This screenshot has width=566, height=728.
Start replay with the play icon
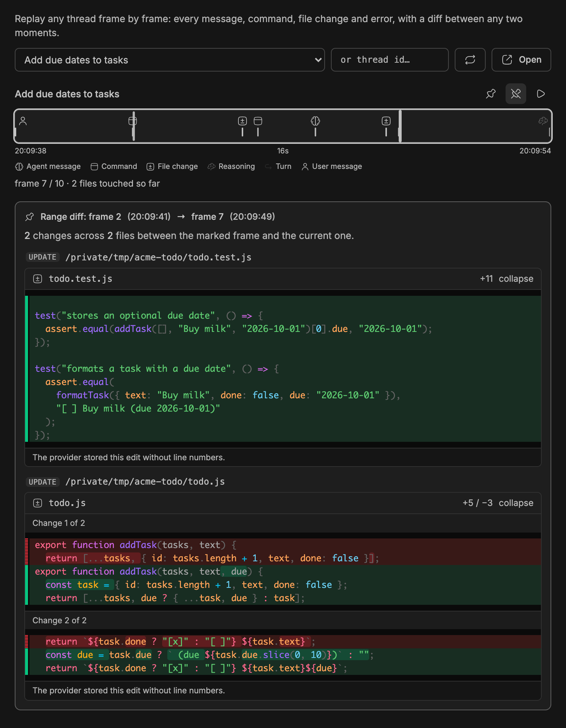coord(541,94)
